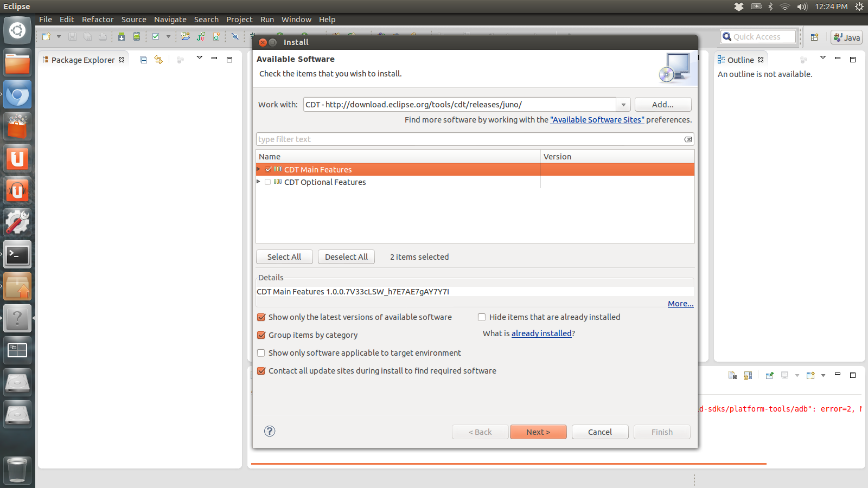Click Deselect All button
Screen dimensions: 868x488
pyautogui.click(x=346, y=257)
